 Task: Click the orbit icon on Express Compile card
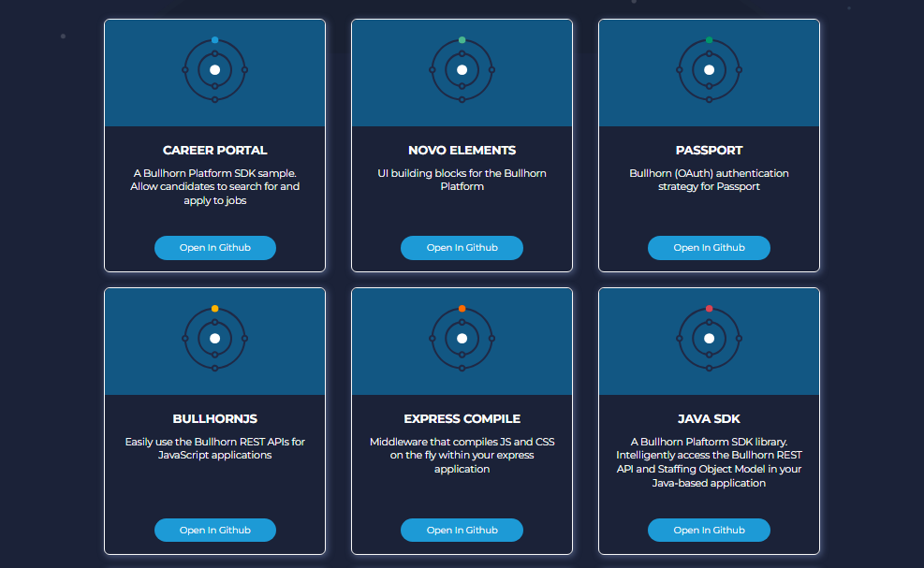[x=462, y=338]
